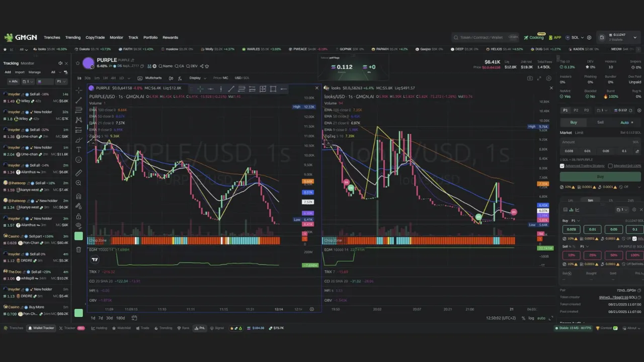Click the large green Buy button
The width and height of the screenshot is (644, 362).
point(601,176)
